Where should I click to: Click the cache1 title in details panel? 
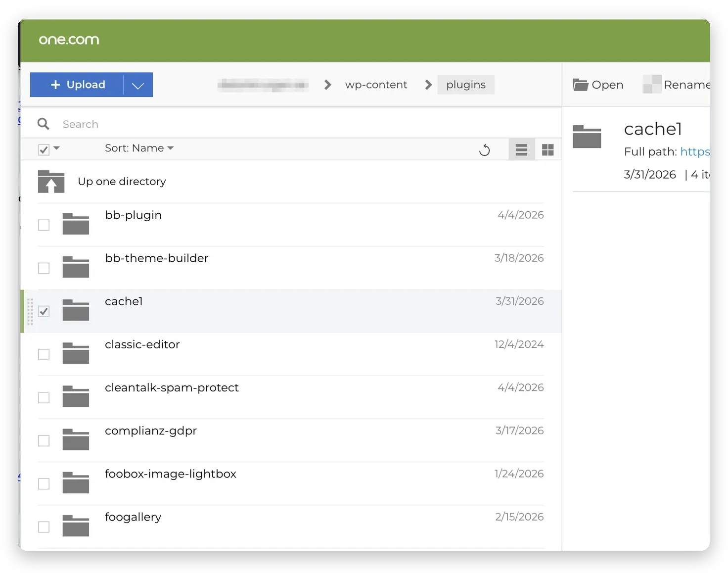pos(653,129)
